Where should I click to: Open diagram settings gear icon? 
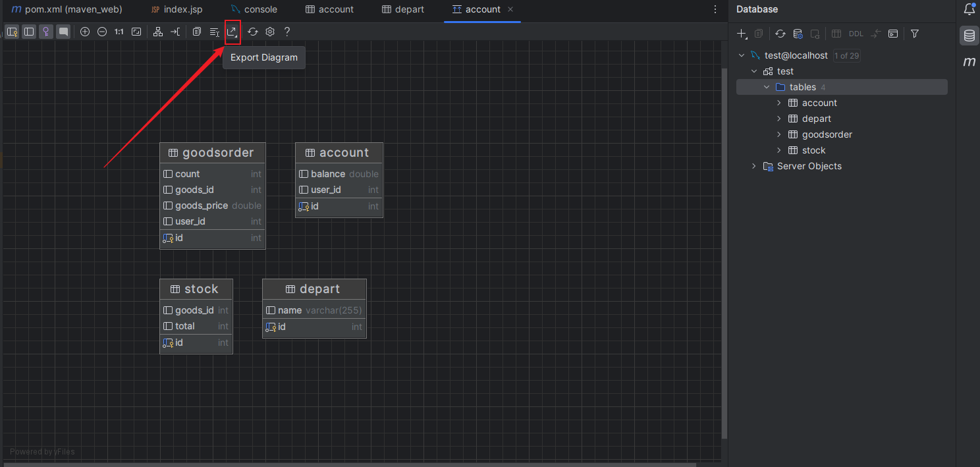(x=270, y=32)
